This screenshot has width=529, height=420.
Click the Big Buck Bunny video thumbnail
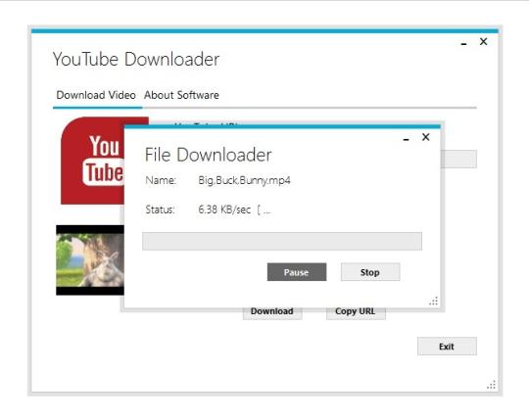click(x=90, y=260)
